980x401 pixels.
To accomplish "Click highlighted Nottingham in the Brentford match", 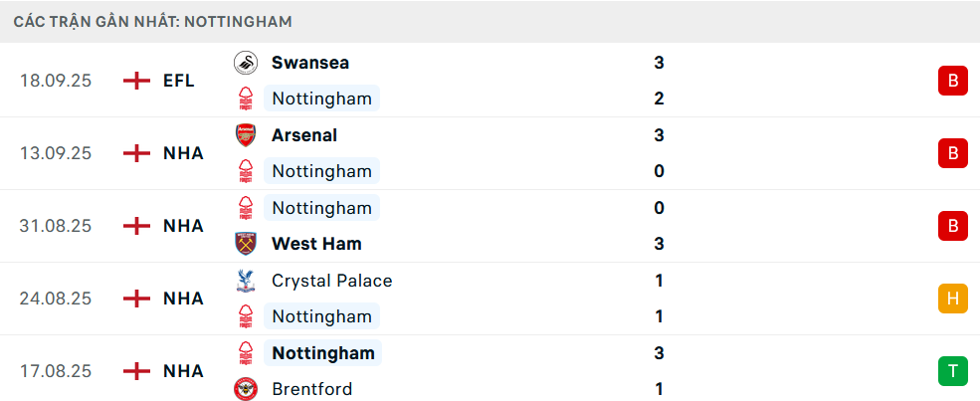I will (x=323, y=353).
